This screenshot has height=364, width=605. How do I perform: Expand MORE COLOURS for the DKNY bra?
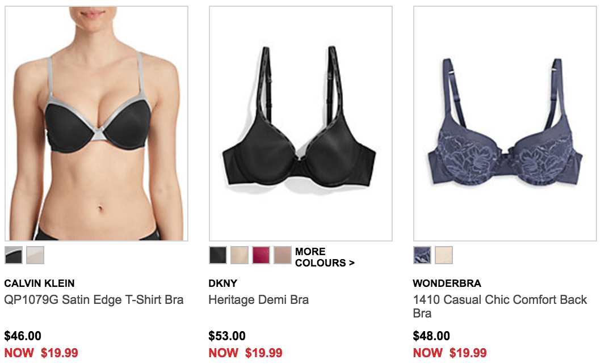[325, 257]
